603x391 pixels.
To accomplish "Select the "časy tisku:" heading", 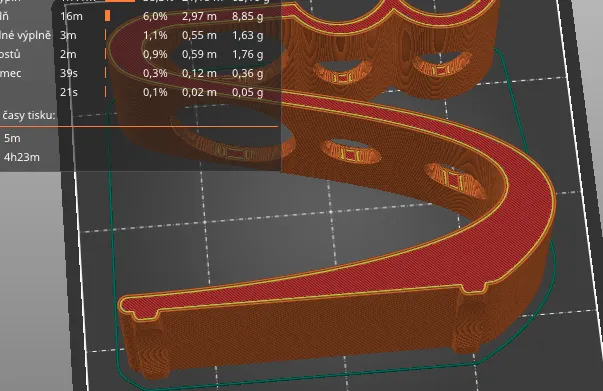I will pyautogui.click(x=29, y=115).
